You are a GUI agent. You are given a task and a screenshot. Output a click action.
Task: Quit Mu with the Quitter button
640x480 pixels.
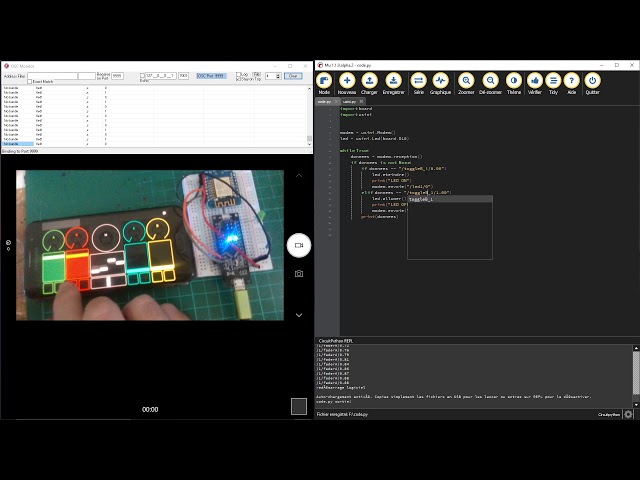click(592, 84)
